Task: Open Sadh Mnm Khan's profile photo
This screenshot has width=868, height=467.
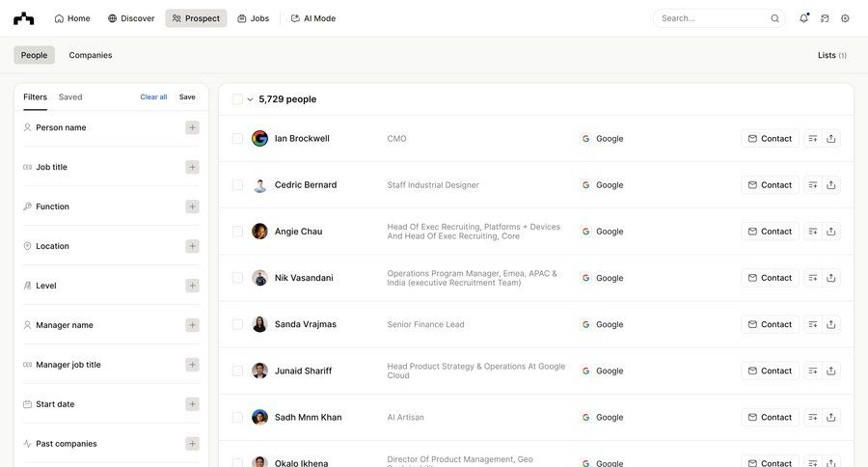Action: pyautogui.click(x=259, y=417)
